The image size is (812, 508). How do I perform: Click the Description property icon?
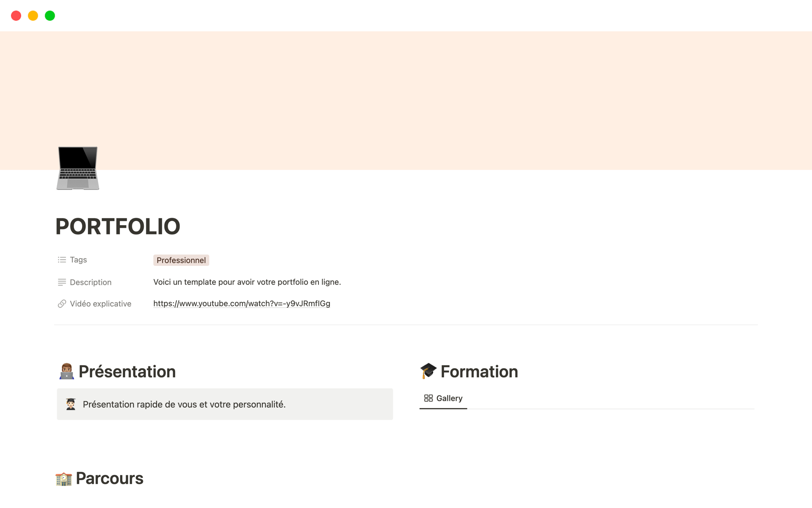[x=61, y=282]
